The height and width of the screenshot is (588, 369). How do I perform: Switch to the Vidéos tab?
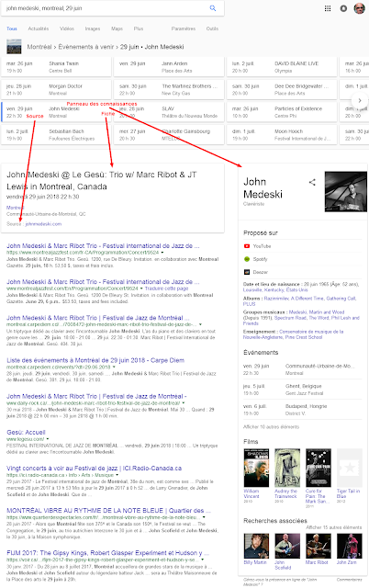[67, 28]
